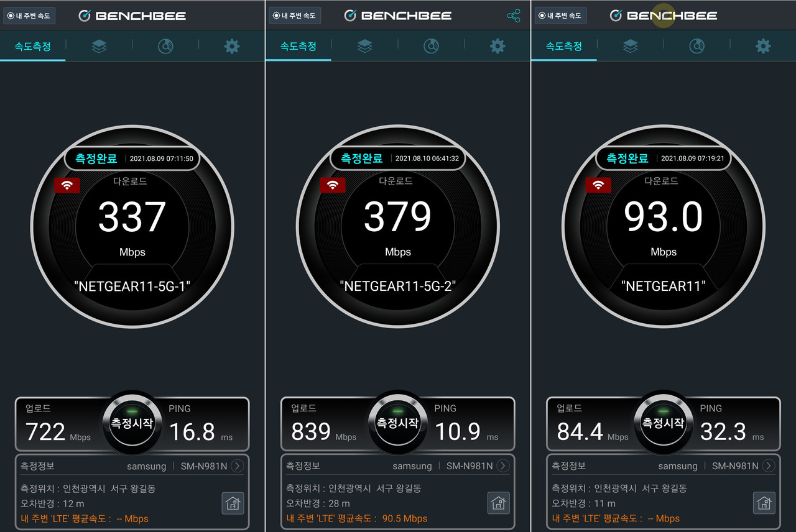This screenshot has height=532, width=796.
Task: Tap the BENCHBEE logo above the 337 Mbps result
Action: pos(132,16)
